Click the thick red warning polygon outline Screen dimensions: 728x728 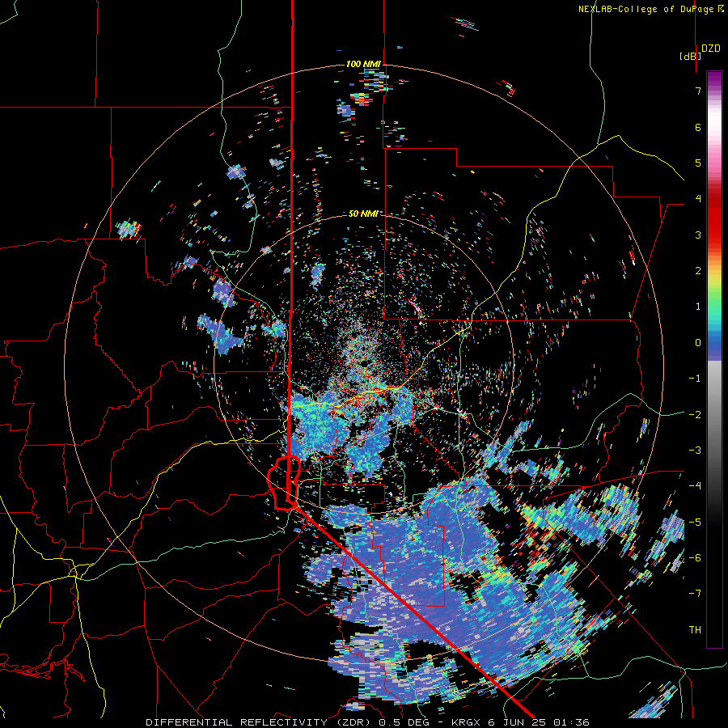[284, 483]
